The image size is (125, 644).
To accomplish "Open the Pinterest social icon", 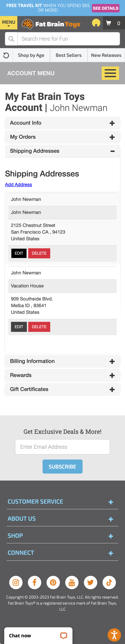I will click(53, 582).
